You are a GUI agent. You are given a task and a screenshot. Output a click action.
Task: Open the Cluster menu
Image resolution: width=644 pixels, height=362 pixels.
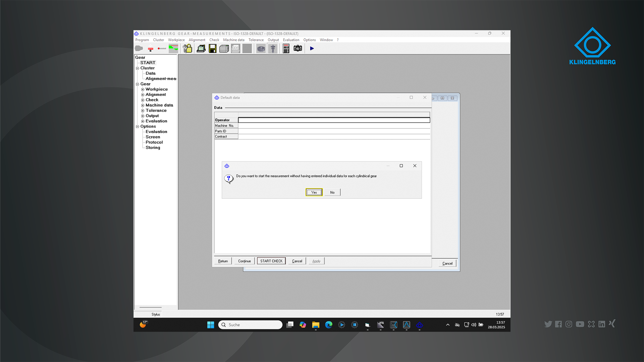pos(159,40)
